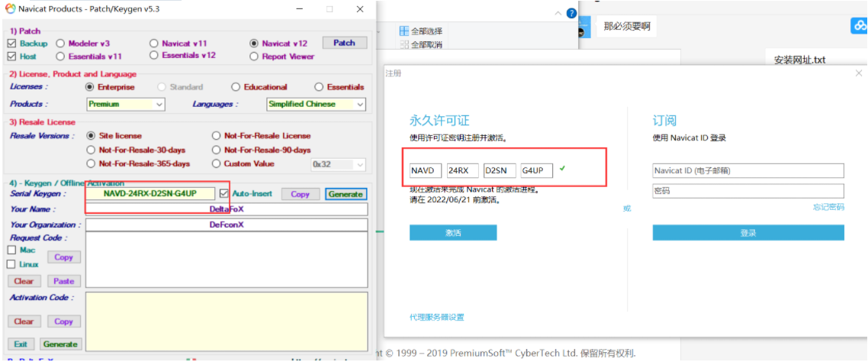868x362 pixels.
Task: Open the 0x32 custom value dropdown
Action: (x=338, y=164)
